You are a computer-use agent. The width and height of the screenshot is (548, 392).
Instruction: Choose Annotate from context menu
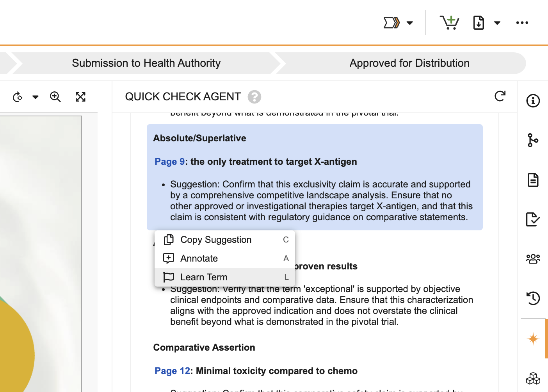(x=199, y=258)
